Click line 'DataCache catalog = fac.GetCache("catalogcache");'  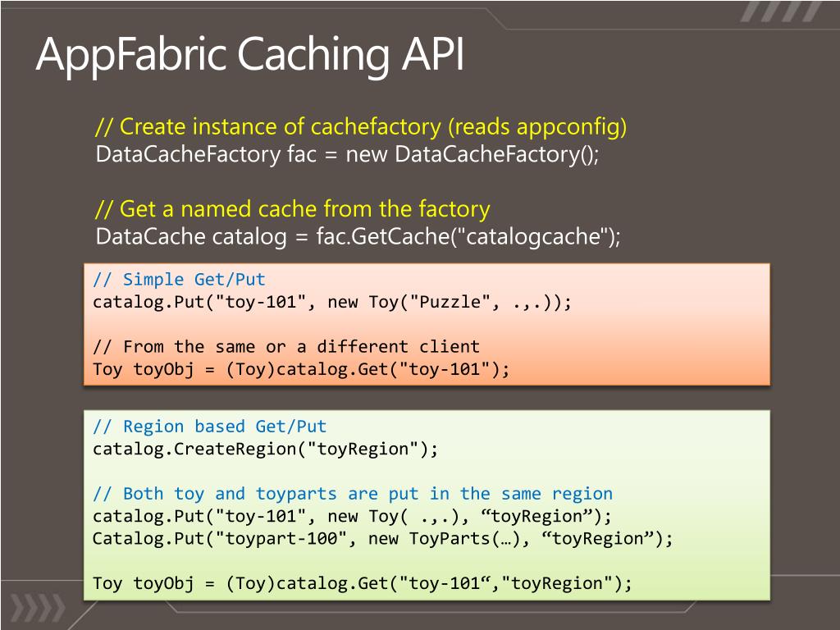(x=358, y=237)
